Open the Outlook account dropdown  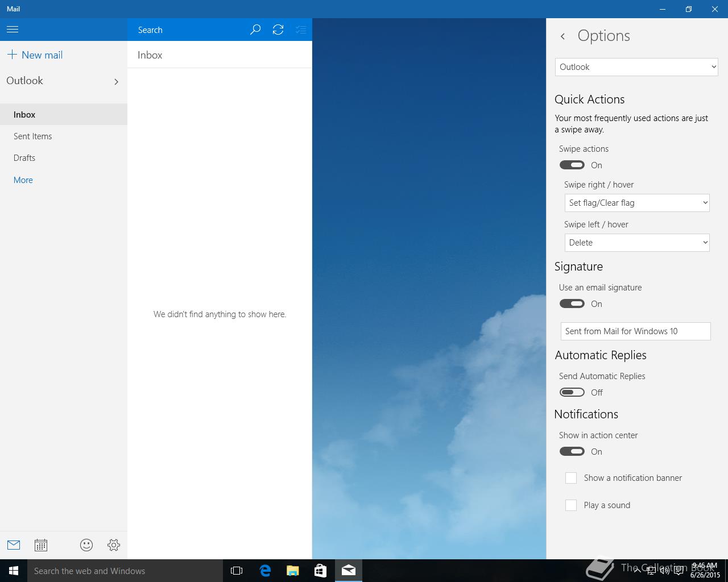(x=636, y=67)
